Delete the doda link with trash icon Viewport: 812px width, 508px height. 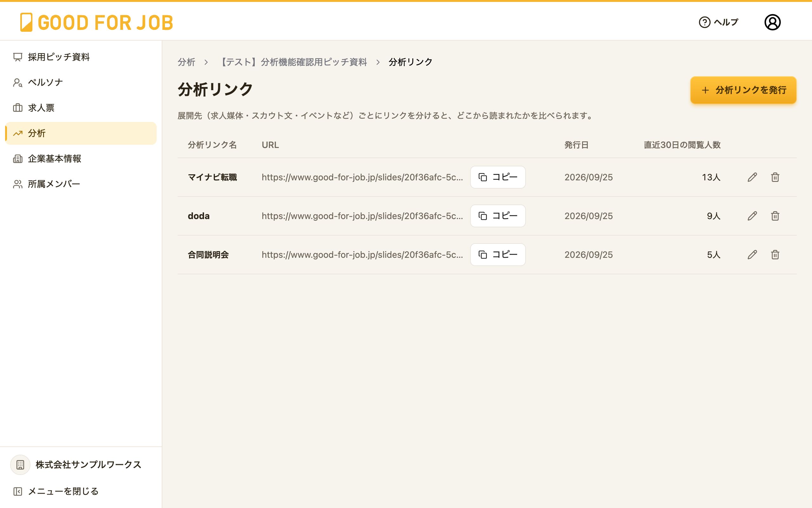pos(775,216)
